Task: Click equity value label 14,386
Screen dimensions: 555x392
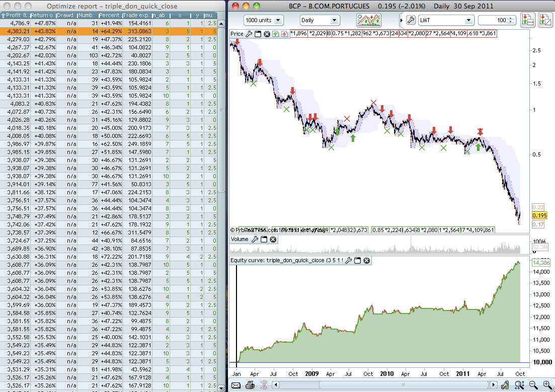Action: point(541,263)
